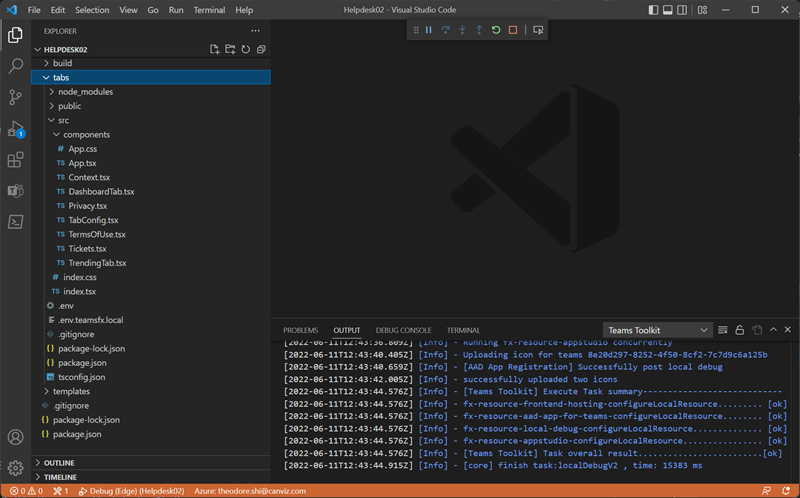Expand the node_modules folder
The image size is (800, 498).
(151, 92)
